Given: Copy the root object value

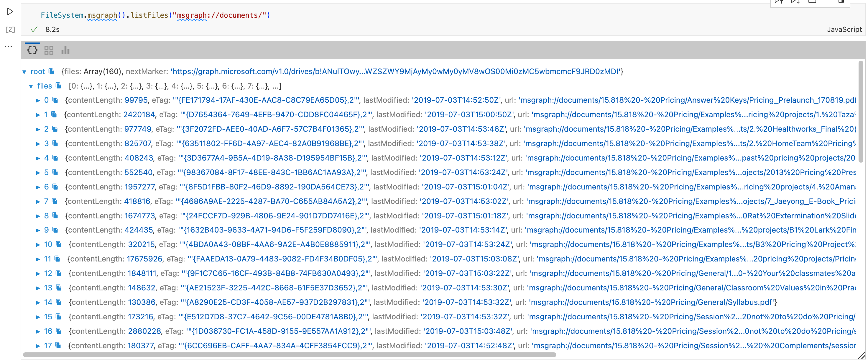Looking at the screenshot, I should (x=52, y=71).
